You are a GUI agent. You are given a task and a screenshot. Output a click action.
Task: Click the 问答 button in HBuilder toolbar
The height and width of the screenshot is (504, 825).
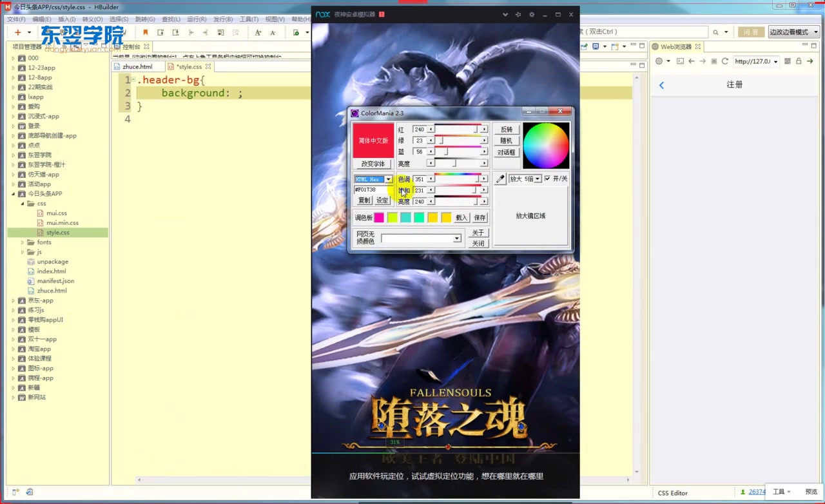[751, 32]
